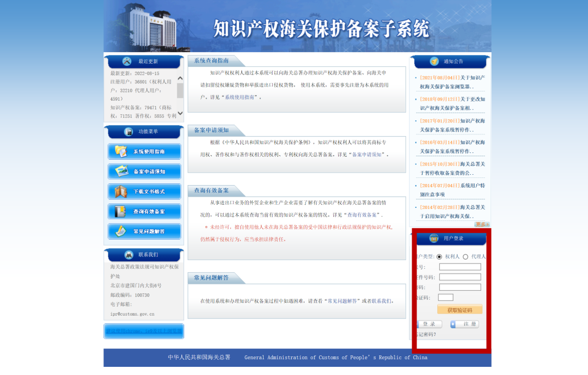Screen dimensions: 588x375
Task: Open 备案申请须知 menu item
Action: pos(144,171)
